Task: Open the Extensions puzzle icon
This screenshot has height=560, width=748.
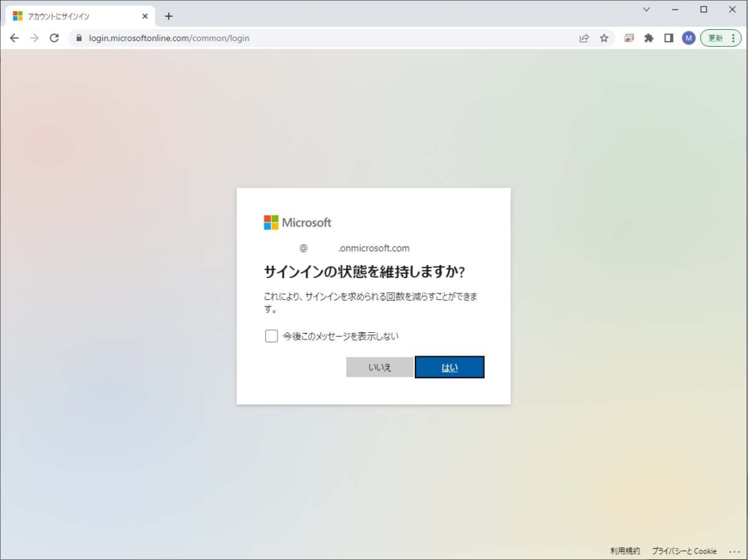Action: point(649,38)
